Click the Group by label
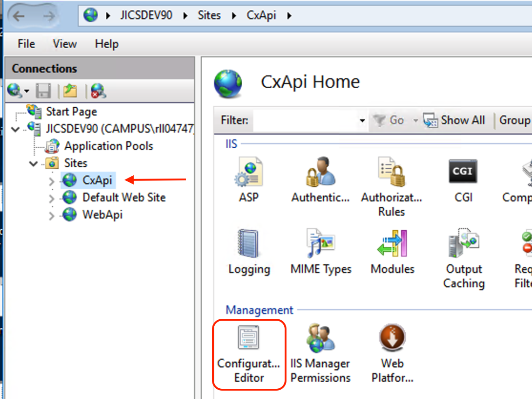Image resolution: width=532 pixels, height=399 pixels. point(515,120)
